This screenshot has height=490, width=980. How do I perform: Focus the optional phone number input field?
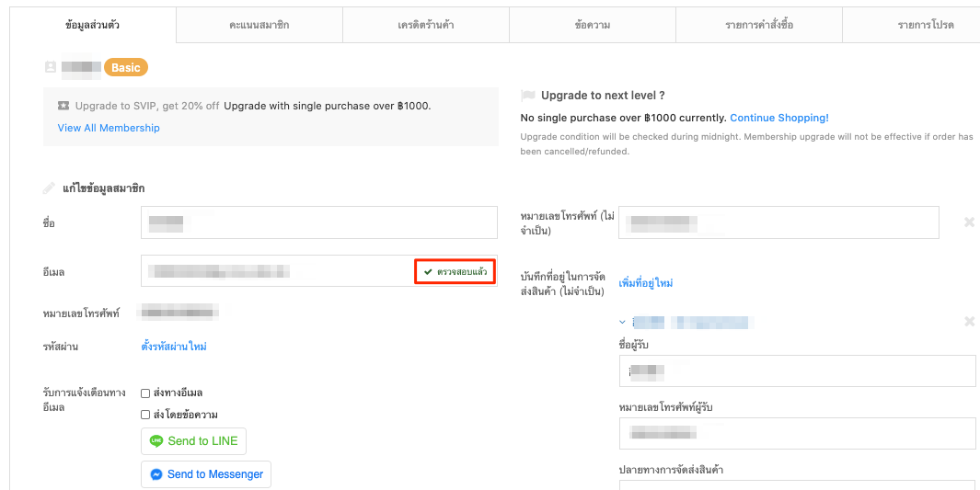(x=778, y=222)
